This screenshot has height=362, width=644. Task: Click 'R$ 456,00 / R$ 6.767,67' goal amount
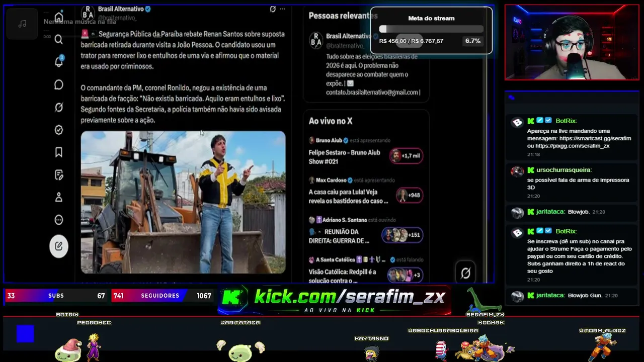[x=411, y=41]
